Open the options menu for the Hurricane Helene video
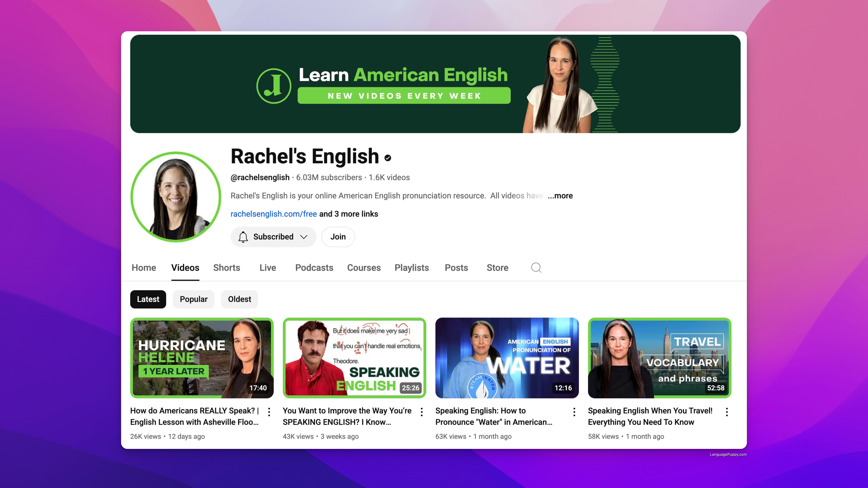Viewport: 868px width, 488px height. coord(269,412)
